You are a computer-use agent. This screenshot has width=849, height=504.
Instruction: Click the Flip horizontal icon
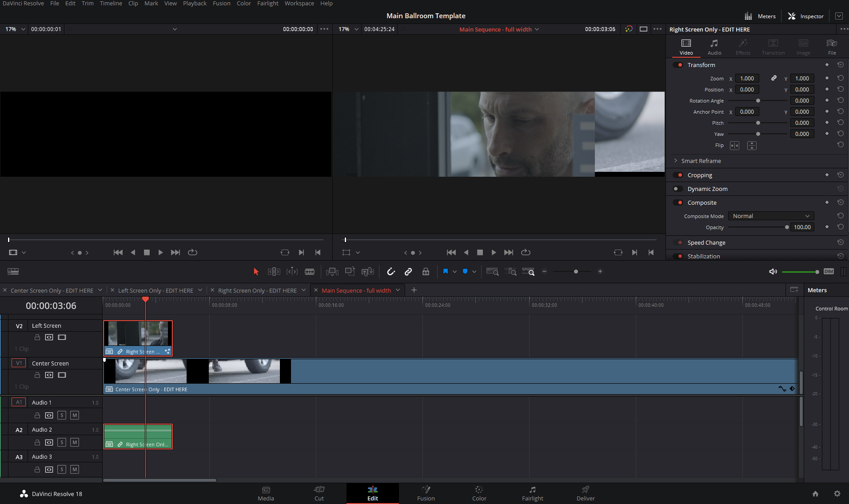pyautogui.click(x=735, y=146)
